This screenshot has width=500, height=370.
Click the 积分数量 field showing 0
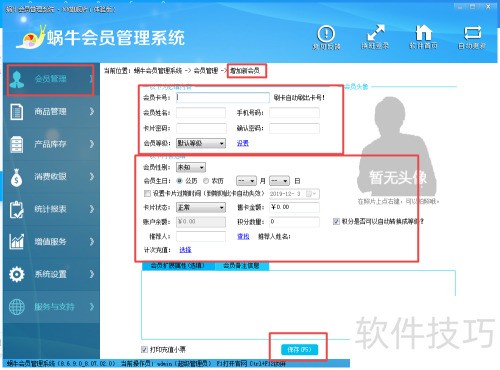pyautogui.click(x=294, y=221)
